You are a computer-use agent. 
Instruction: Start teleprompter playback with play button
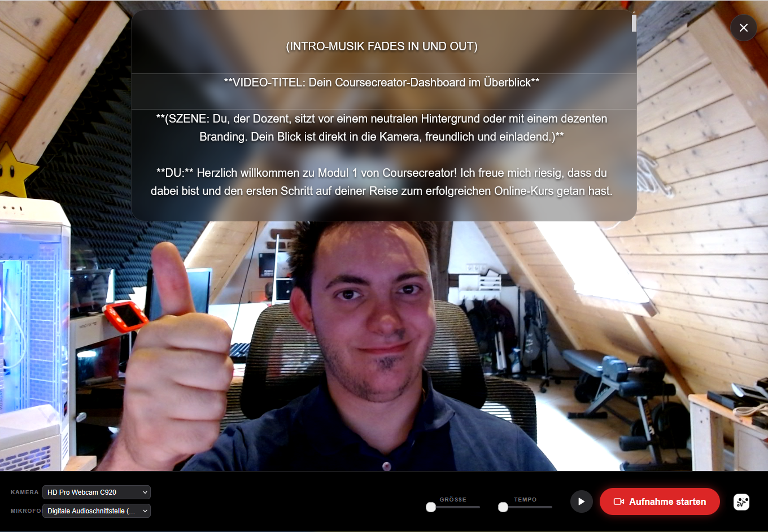(x=581, y=502)
